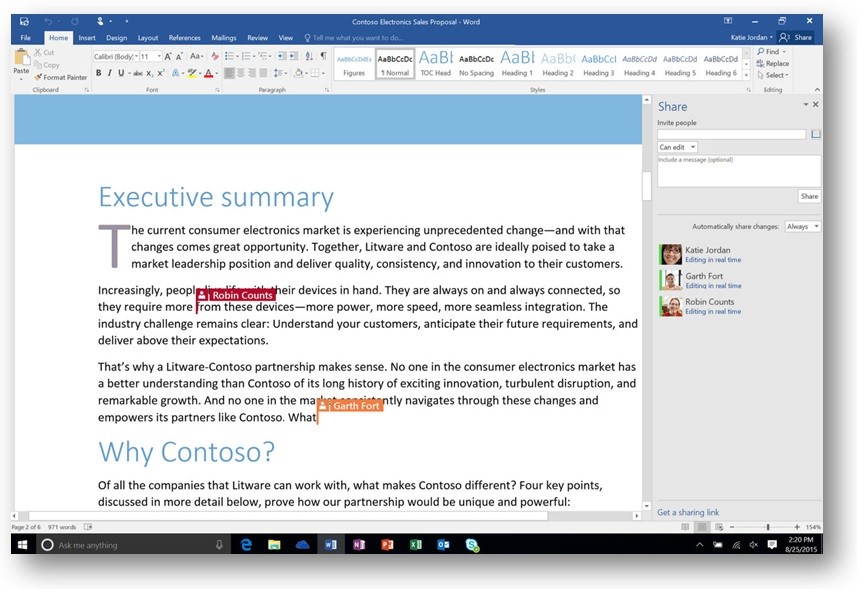Open the address book icon beside Invite people
Viewport: 864px width, 598px height.
815,134
